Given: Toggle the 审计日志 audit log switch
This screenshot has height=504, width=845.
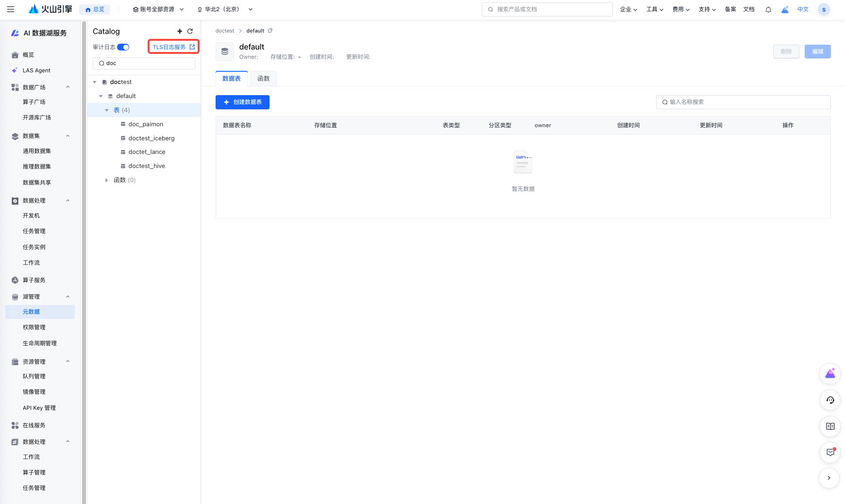Looking at the screenshot, I should pos(123,47).
